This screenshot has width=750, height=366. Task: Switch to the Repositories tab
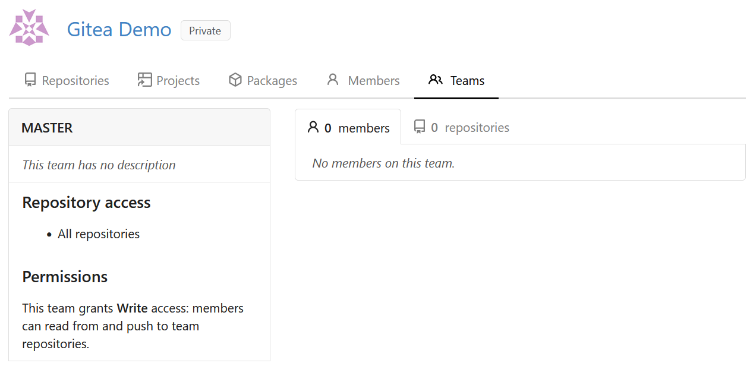pos(67,80)
